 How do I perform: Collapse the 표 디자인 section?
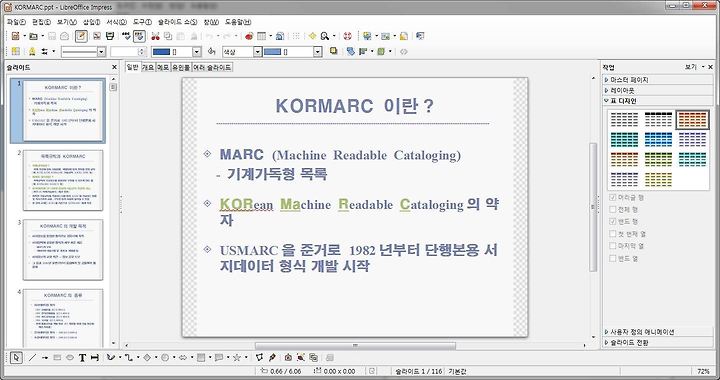point(658,101)
